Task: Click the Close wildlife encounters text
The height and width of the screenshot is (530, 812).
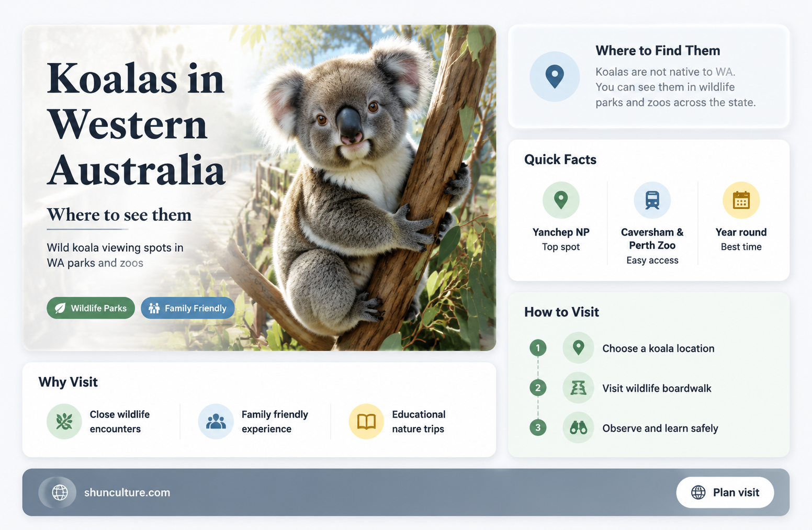Action: click(x=119, y=422)
